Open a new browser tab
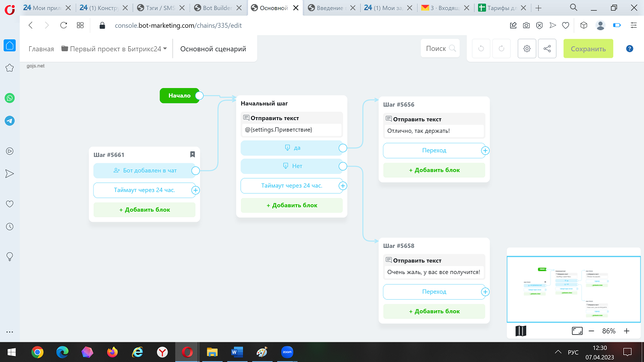 point(539,8)
